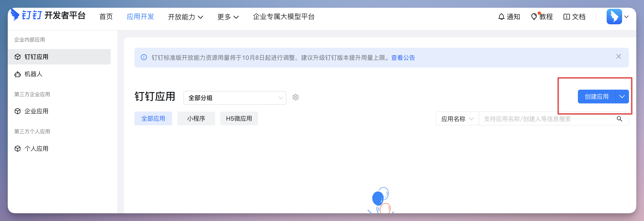Click the info icon in the announcement banner
Image resolution: width=644 pixels, height=221 pixels.
[x=144, y=57]
